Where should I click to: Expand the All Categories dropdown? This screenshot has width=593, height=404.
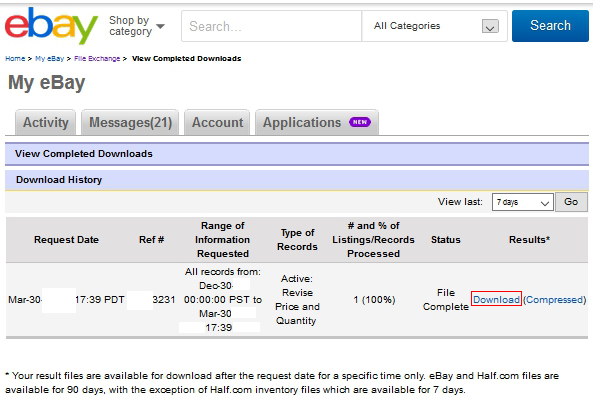(x=435, y=26)
